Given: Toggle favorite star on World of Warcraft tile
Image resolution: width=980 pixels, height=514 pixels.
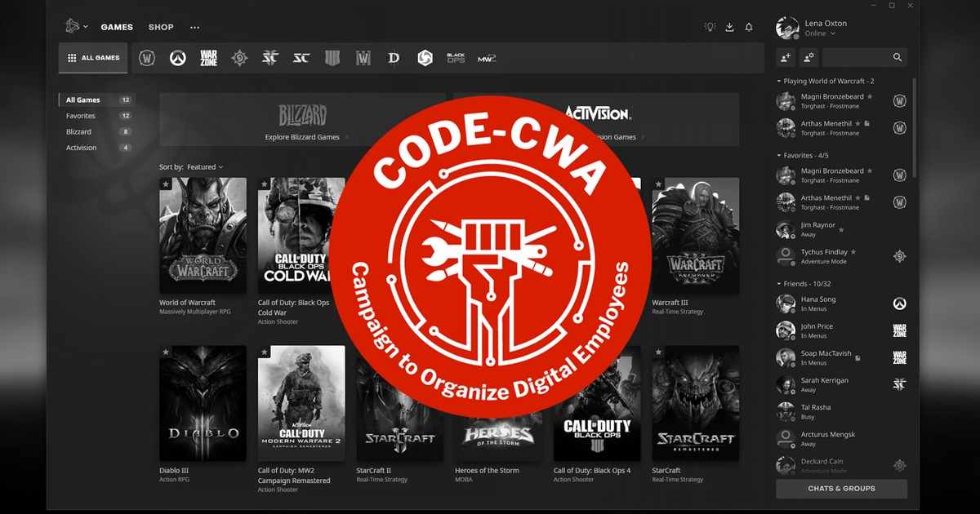Looking at the screenshot, I should [166, 184].
